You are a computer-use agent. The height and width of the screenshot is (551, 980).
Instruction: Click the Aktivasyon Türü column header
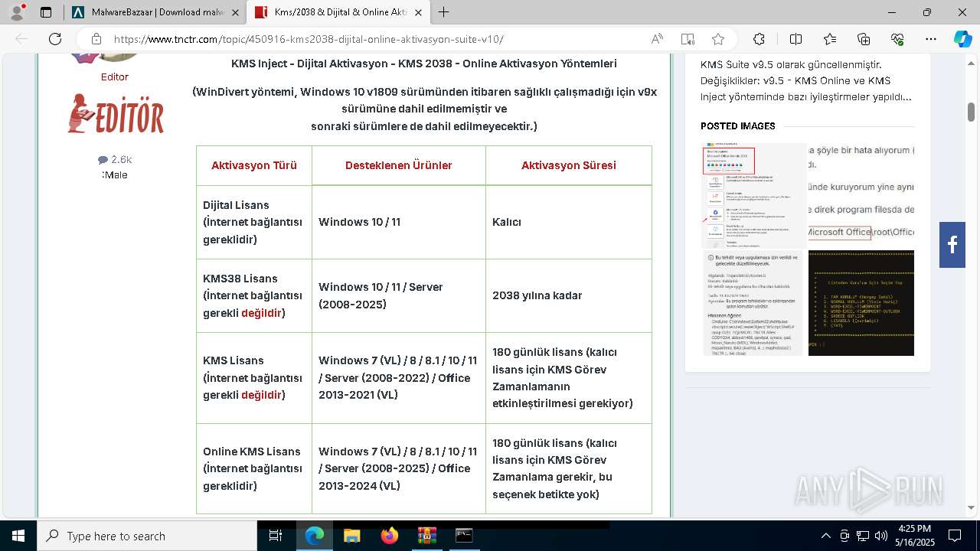pyautogui.click(x=254, y=165)
